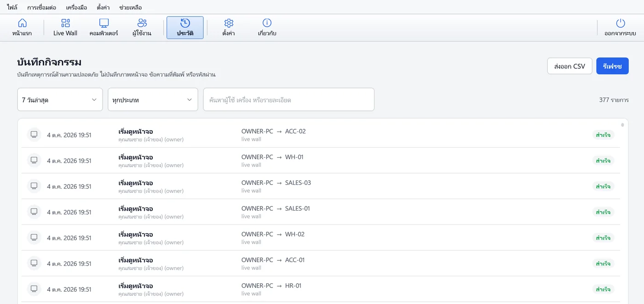
Task: Click timestamp on the WH-02 row
Action: (69, 238)
